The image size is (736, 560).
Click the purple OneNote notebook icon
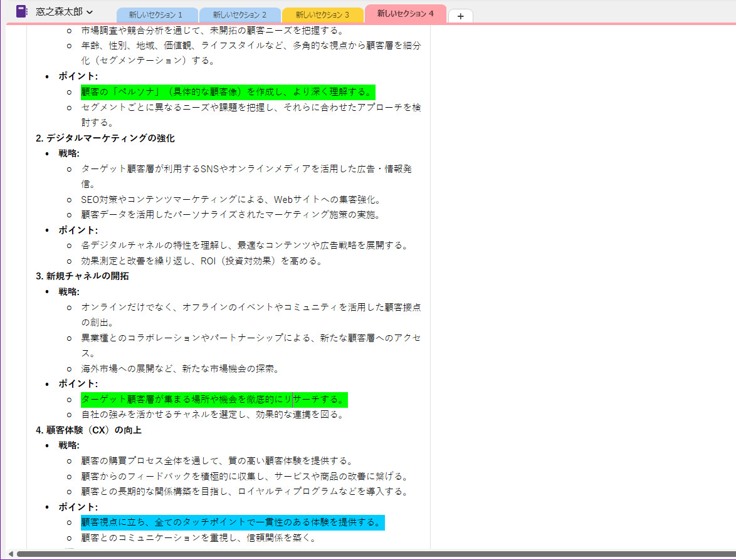pos(22,11)
